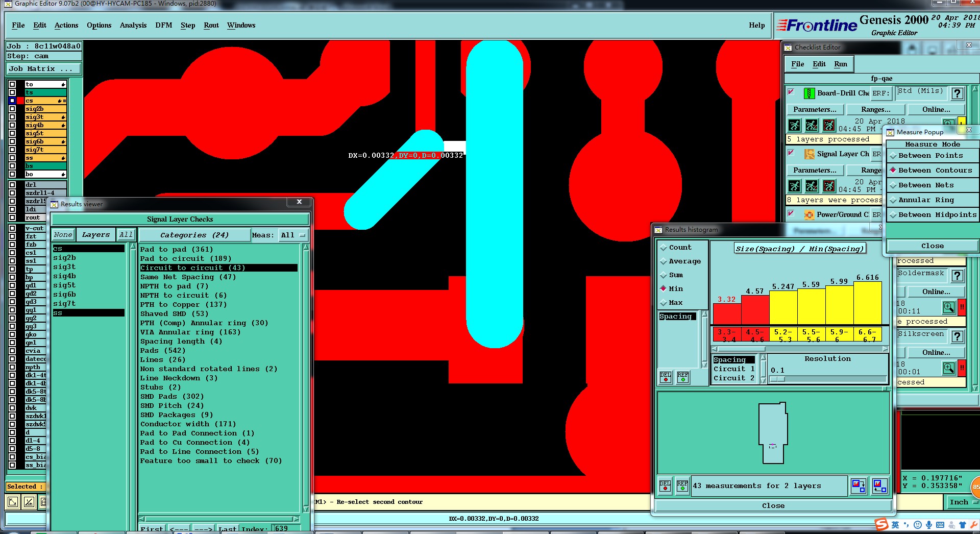This screenshot has width=980, height=534.
Task: Click the microphone icon in system tray
Action: click(928, 525)
